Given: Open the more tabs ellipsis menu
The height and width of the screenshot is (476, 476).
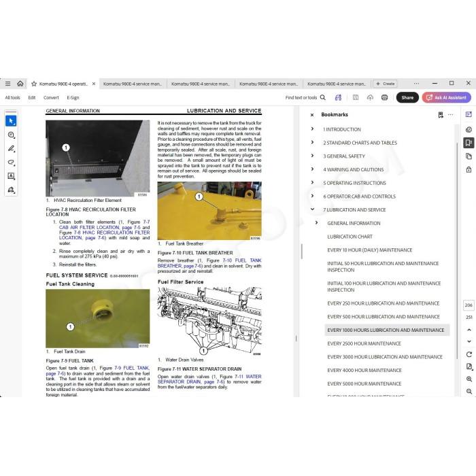Looking at the screenshot, I should (416, 84).
